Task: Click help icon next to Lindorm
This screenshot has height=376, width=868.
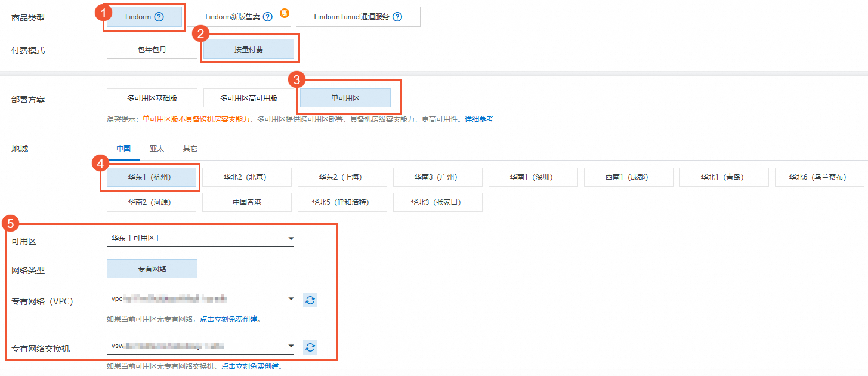Action: tap(159, 17)
